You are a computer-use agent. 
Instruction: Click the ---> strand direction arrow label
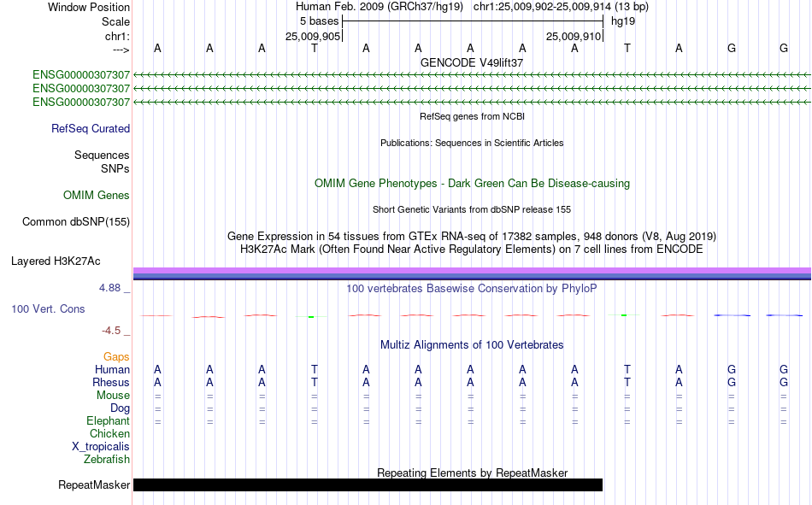pos(121,50)
